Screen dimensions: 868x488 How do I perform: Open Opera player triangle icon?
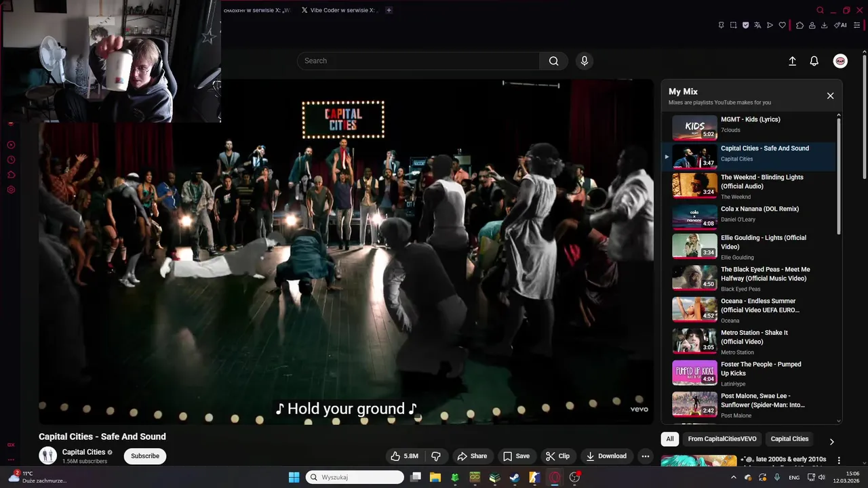coord(770,25)
